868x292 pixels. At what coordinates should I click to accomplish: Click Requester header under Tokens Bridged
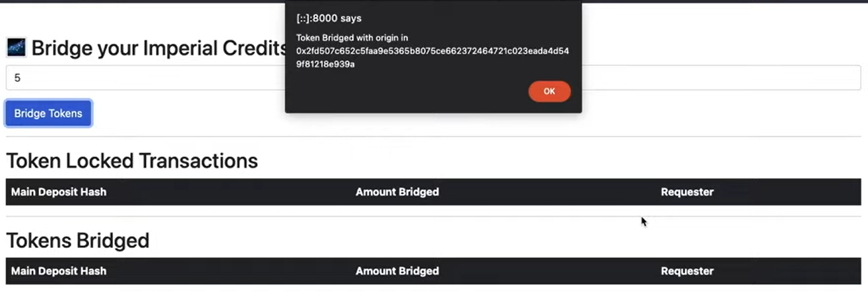click(687, 271)
